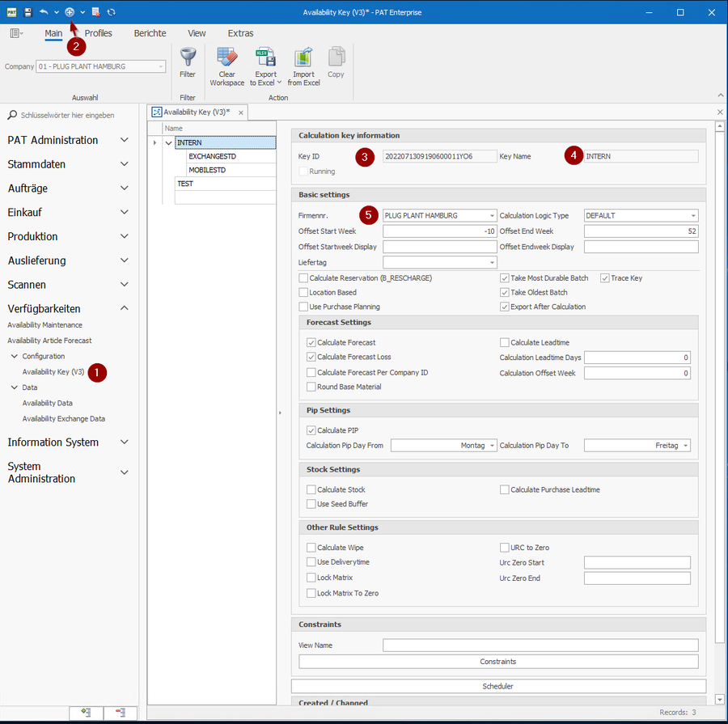
Task: Click the Constraints button
Action: click(497, 661)
